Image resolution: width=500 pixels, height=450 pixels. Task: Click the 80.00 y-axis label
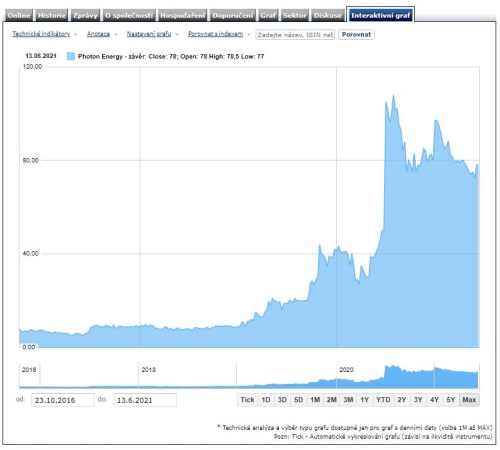(x=31, y=160)
